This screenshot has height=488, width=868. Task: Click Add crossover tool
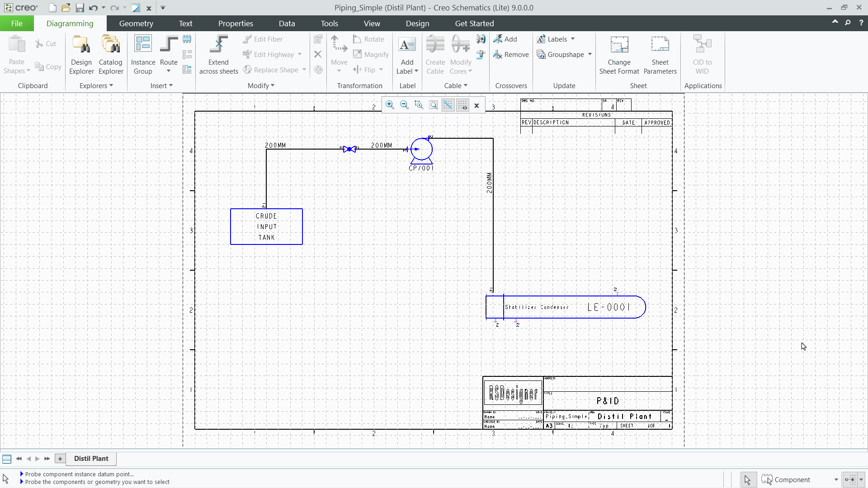tap(505, 39)
